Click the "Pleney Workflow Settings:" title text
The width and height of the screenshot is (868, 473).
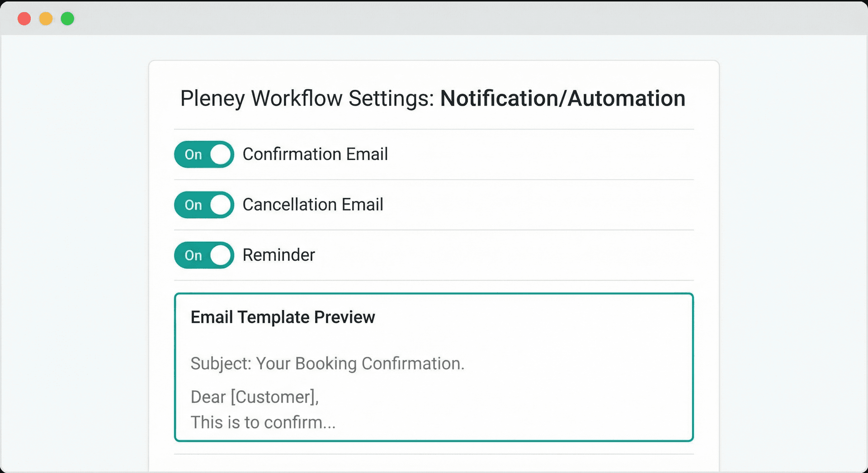click(307, 98)
